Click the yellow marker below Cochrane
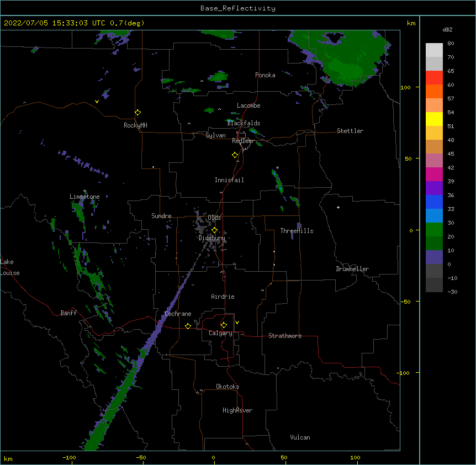The image size is (476, 465). tap(188, 326)
